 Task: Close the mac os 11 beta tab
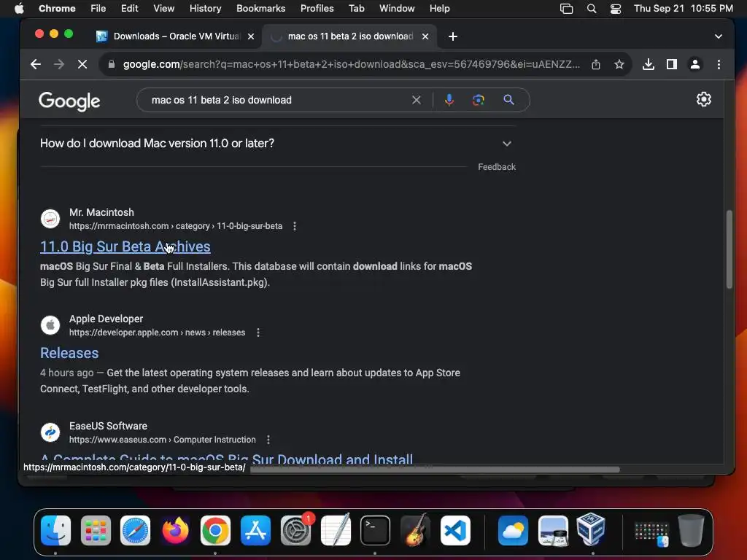[425, 36]
